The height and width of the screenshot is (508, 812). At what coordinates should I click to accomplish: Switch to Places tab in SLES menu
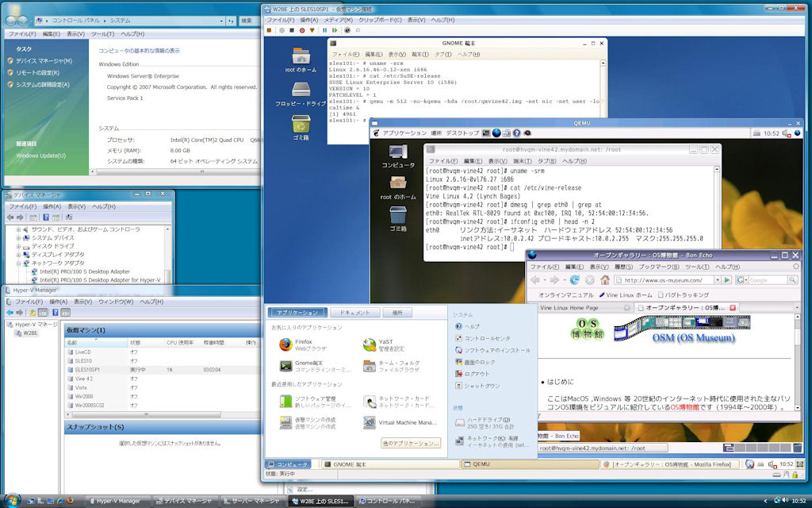coord(397,313)
